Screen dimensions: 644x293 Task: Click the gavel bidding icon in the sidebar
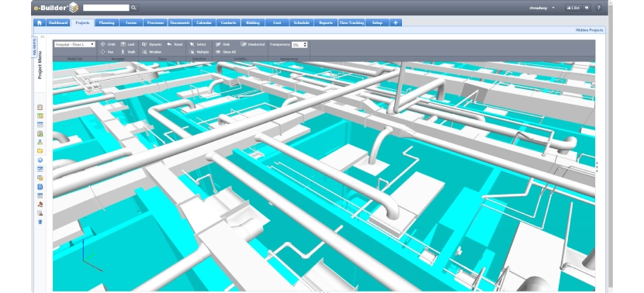[40, 205]
